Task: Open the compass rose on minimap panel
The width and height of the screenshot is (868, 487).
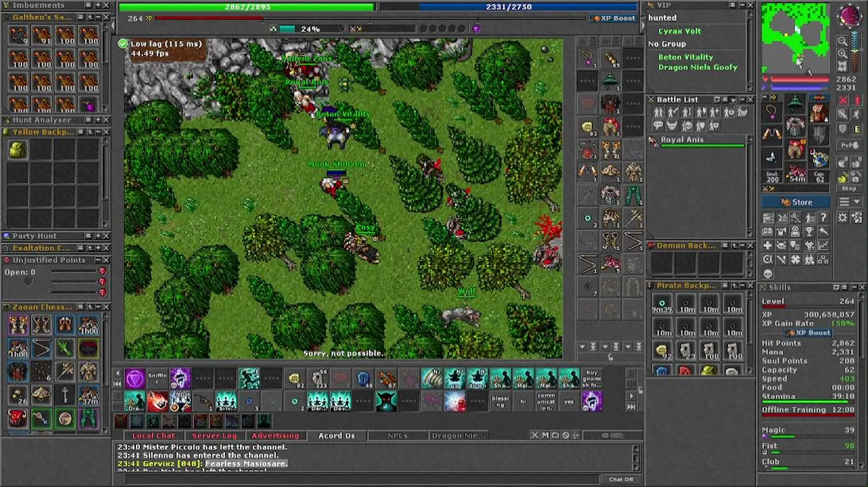Action: [850, 16]
